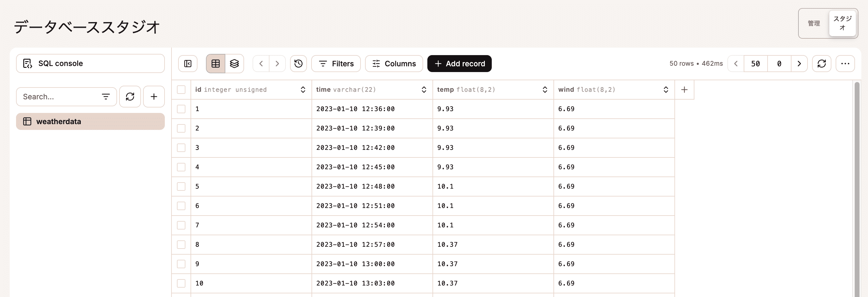
Task: Sort by wind column
Action: coord(666,90)
